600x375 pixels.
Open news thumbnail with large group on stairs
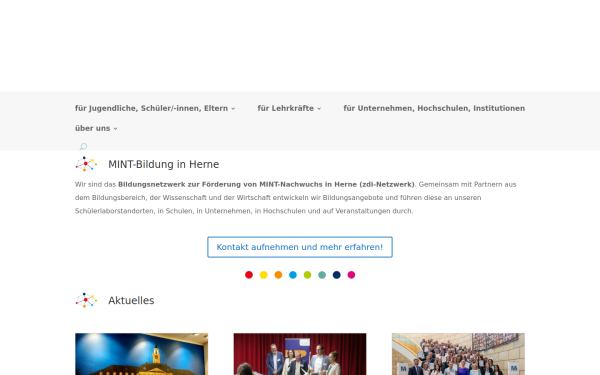(458, 354)
